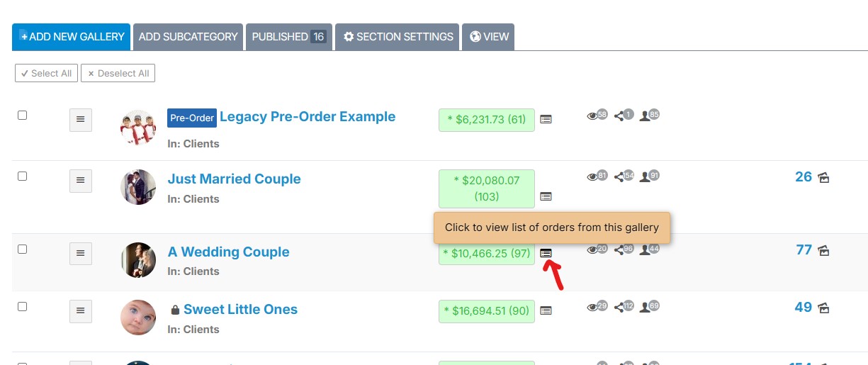Open the Just Married Couple gallery link
This screenshot has width=868, height=365.
234,179
